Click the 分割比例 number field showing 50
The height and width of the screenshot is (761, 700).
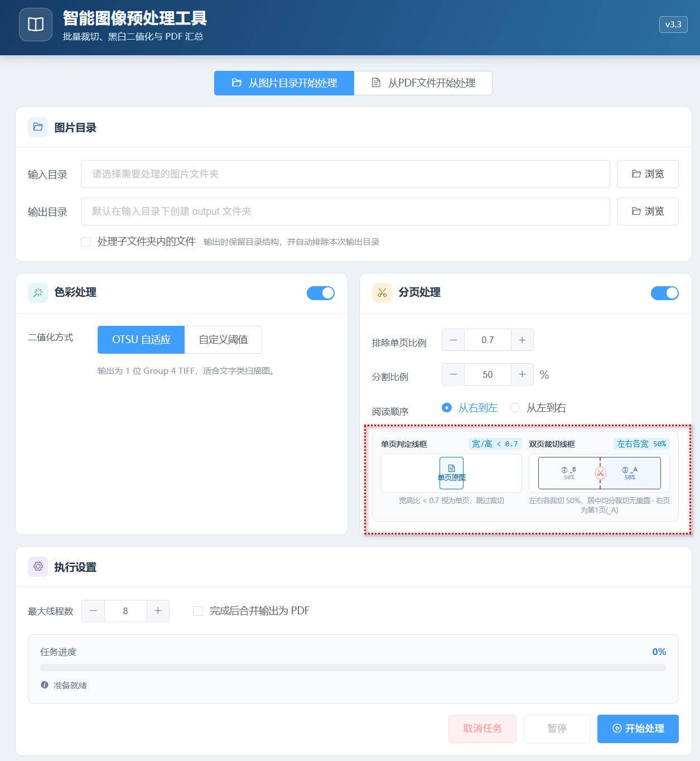pos(487,374)
